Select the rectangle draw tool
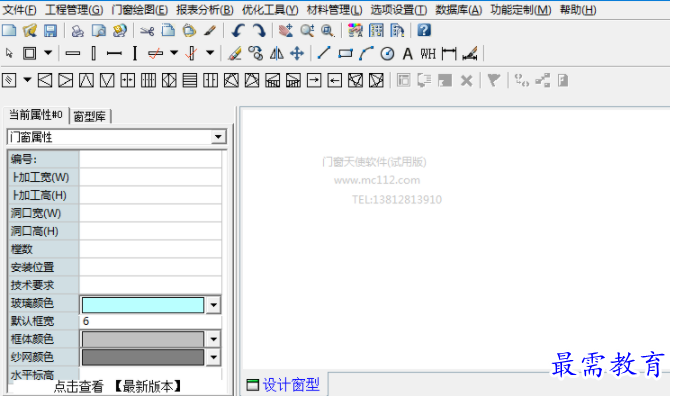 345,54
